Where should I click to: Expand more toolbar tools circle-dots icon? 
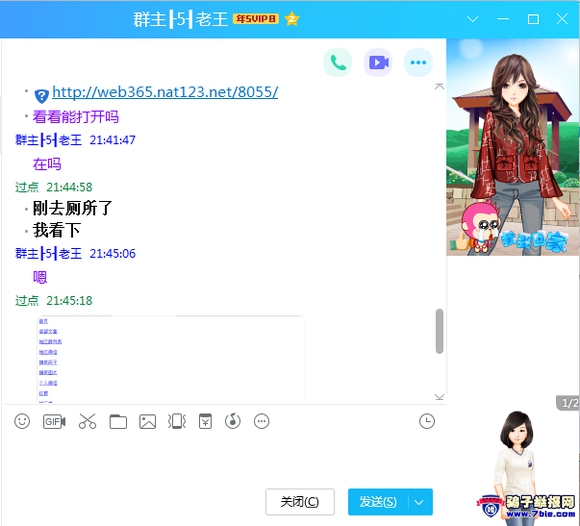tap(262, 421)
